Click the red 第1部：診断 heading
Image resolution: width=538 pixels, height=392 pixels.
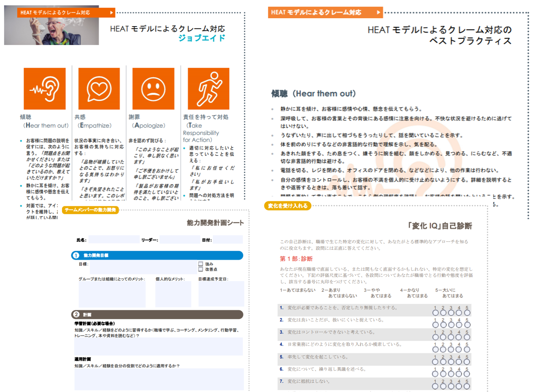tap(296, 259)
